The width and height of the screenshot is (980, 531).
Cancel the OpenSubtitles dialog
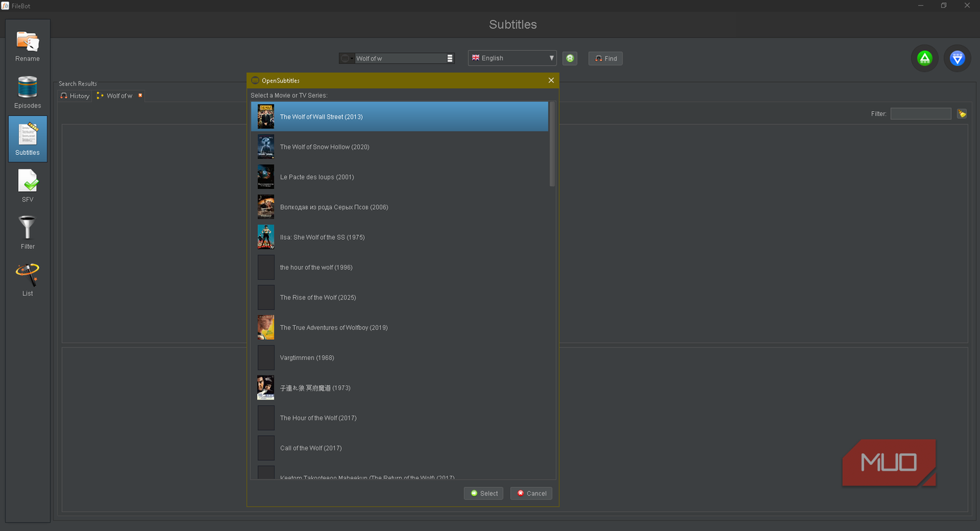click(532, 493)
